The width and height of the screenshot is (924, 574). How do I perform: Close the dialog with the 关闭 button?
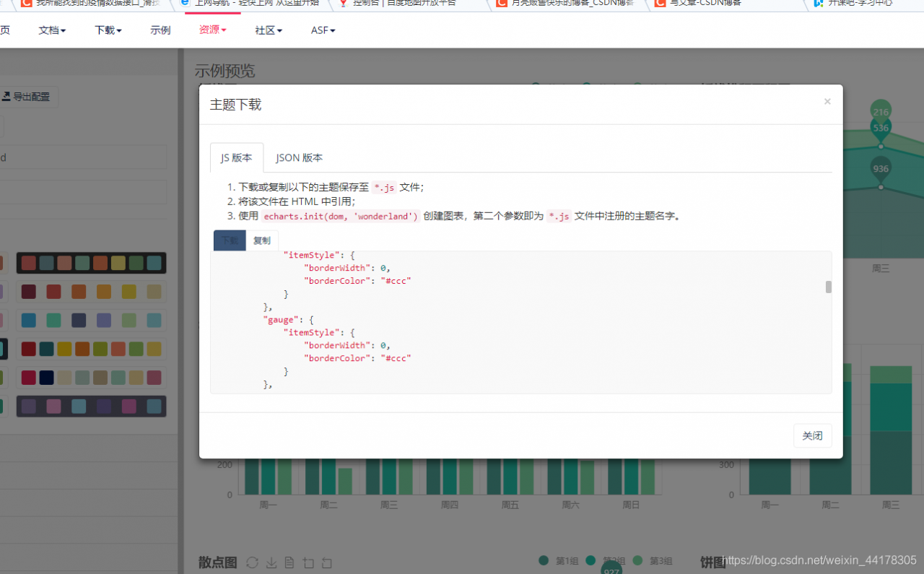[812, 435]
